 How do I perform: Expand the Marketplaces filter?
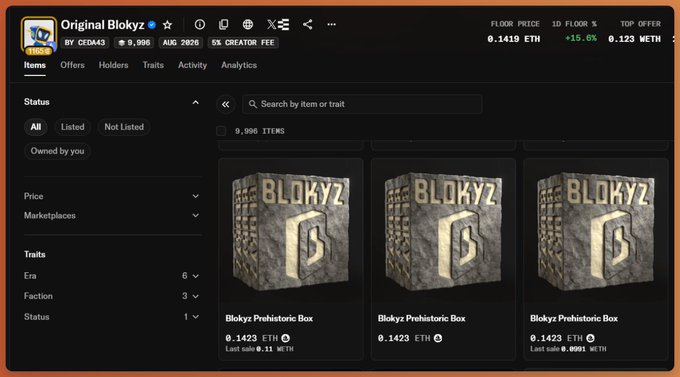pos(112,215)
